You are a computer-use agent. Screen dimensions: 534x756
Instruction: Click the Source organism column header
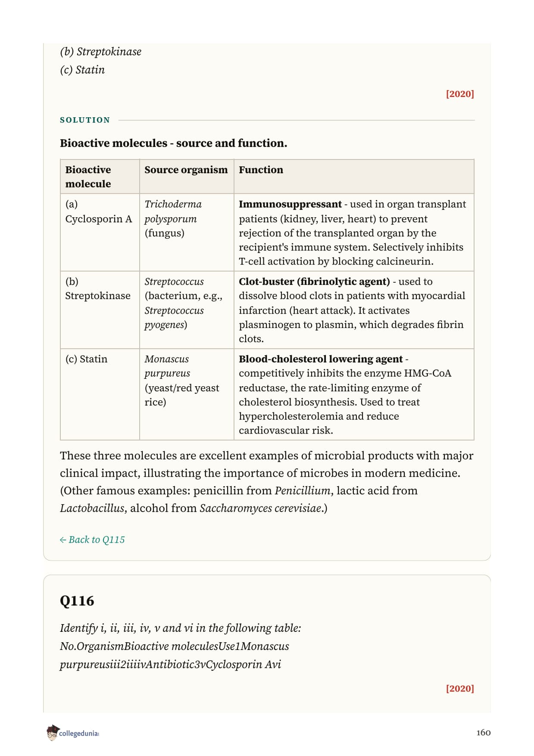tap(187, 177)
